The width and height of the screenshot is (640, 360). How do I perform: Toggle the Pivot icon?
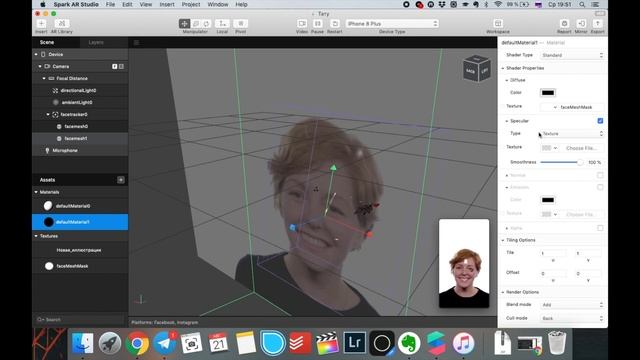pos(241,24)
